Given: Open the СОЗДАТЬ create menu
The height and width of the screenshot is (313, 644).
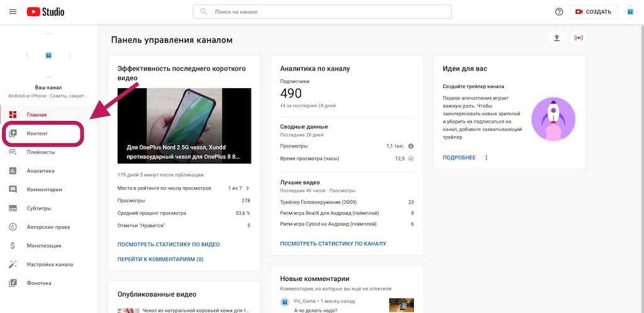Looking at the screenshot, I should 593,12.
